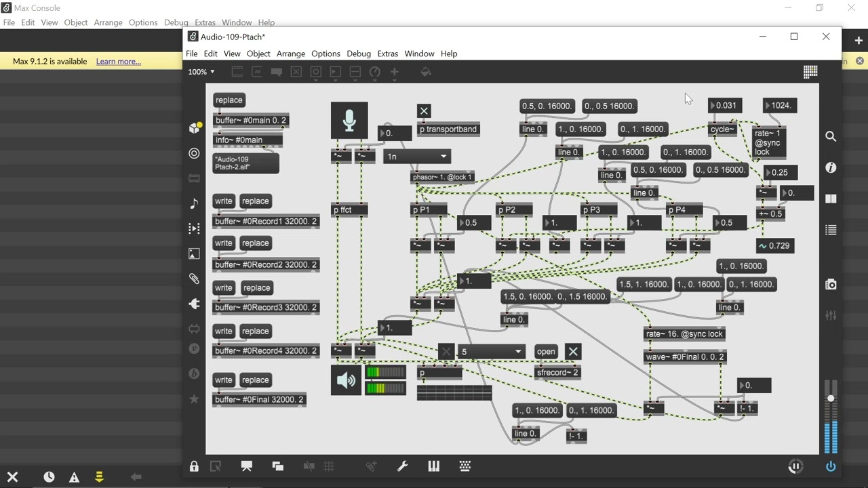Screen dimensions: 868x488
Task: Click the paint bucket color icon in the top toolbar
Action: click(x=426, y=72)
